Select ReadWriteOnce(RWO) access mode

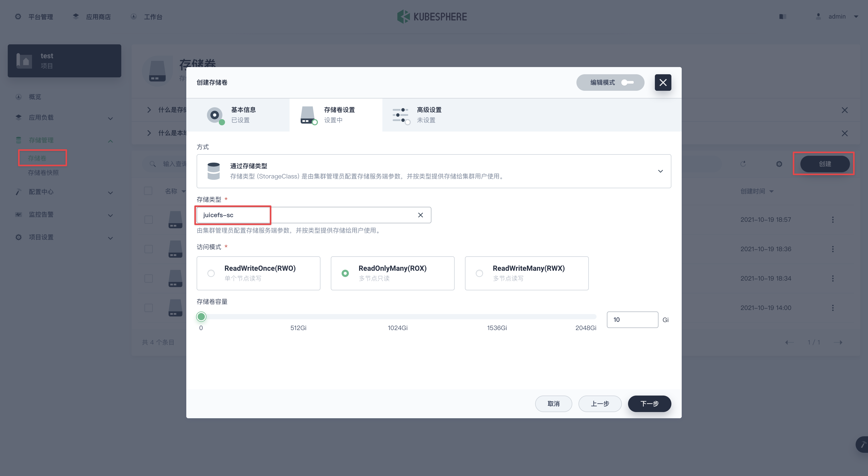211,273
